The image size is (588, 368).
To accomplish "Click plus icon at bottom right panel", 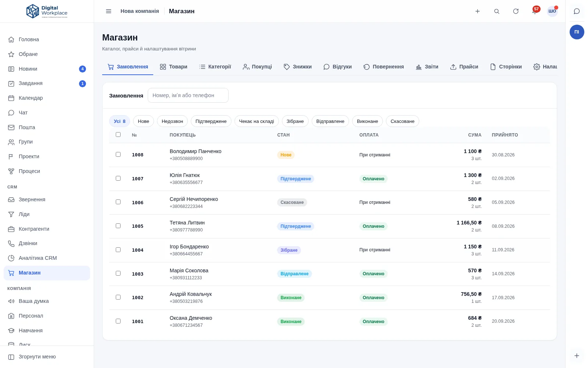I will 577,355.
